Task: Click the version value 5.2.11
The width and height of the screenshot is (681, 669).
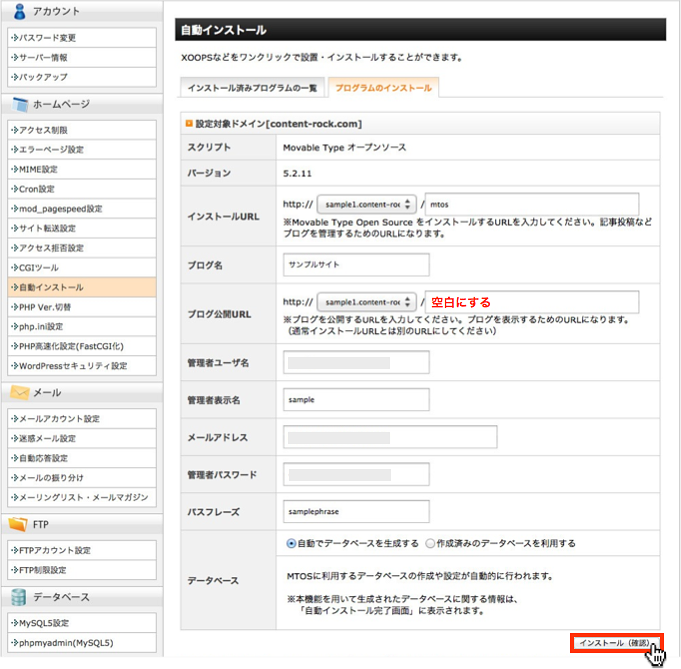Action: pyautogui.click(x=298, y=173)
